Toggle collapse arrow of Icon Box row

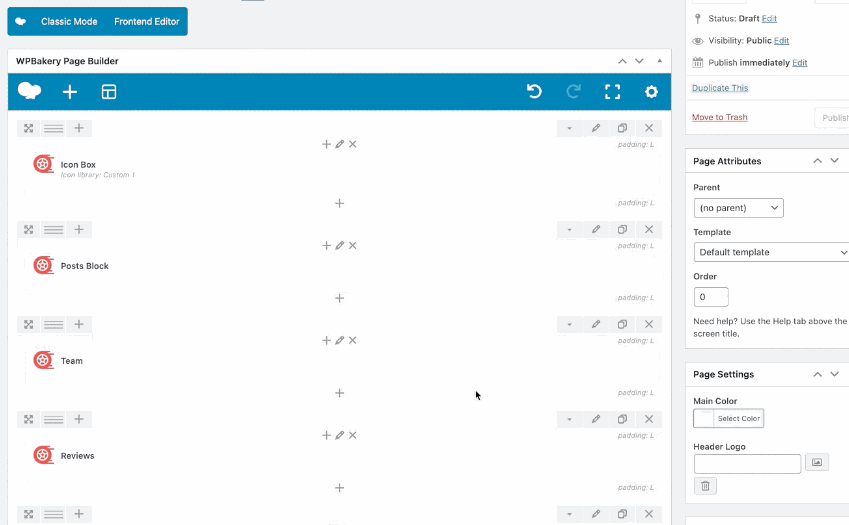click(x=570, y=128)
